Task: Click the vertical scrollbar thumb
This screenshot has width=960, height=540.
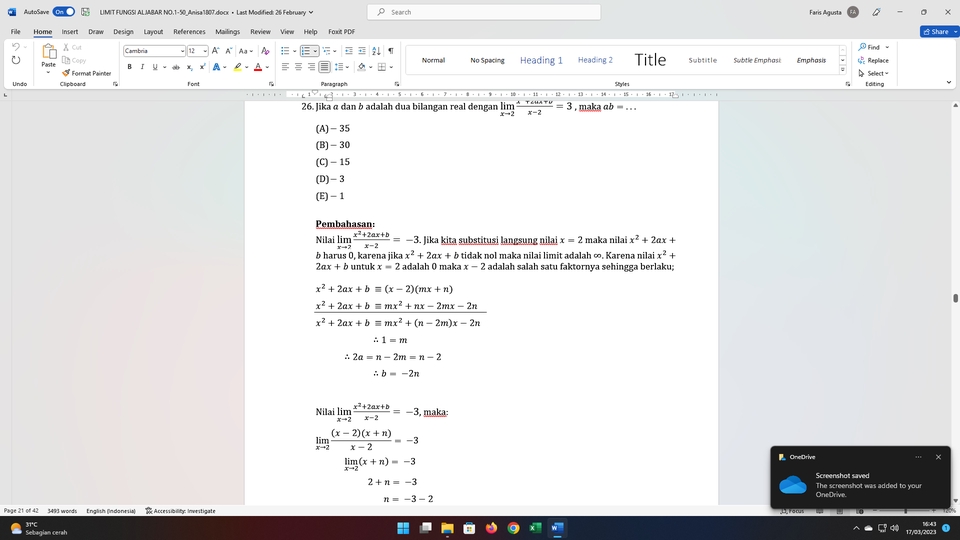Action: pyautogui.click(x=955, y=298)
